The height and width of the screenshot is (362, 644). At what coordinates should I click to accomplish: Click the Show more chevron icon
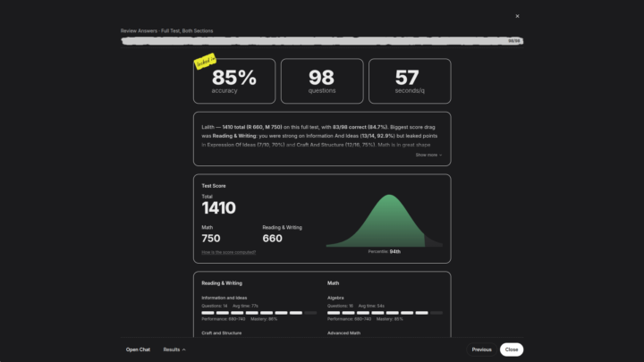pyautogui.click(x=440, y=156)
